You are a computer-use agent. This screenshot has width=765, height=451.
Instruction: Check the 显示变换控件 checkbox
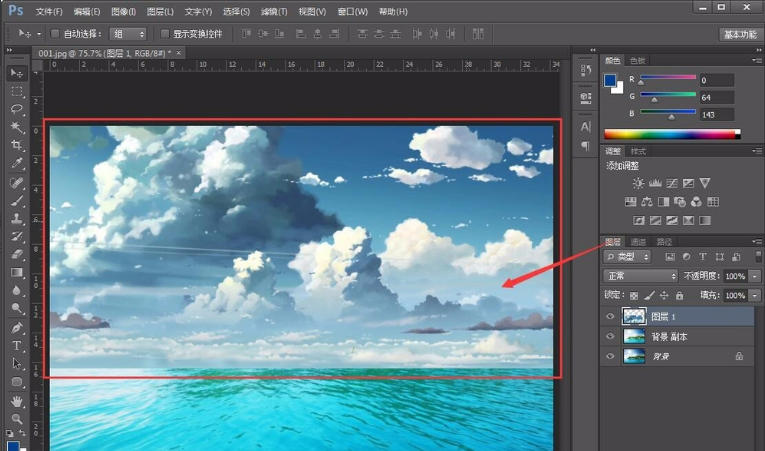pyautogui.click(x=165, y=34)
